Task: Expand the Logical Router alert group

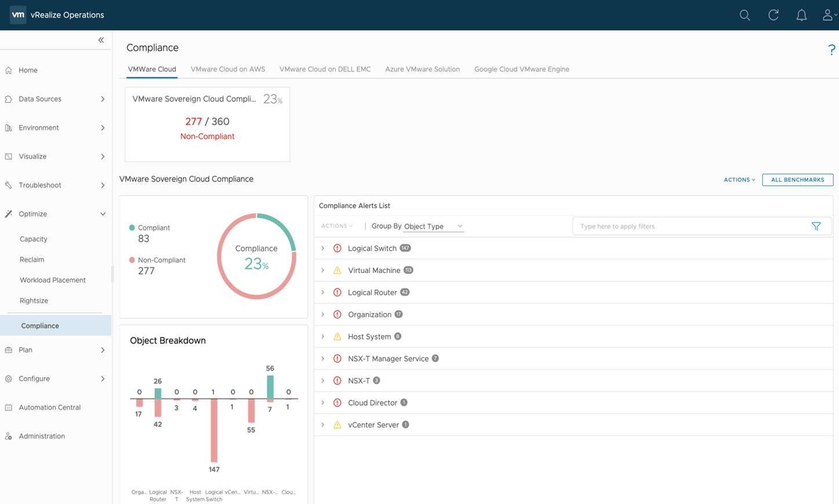Action: 323,292
